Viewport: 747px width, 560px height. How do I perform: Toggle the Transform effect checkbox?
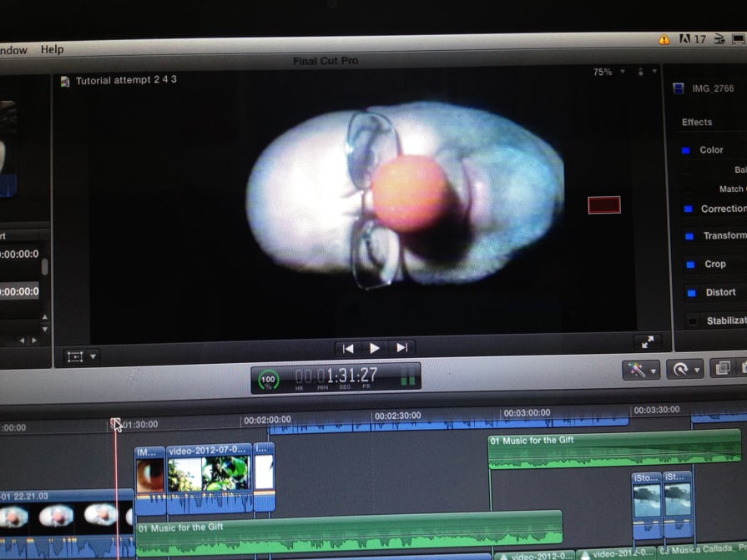(x=689, y=236)
